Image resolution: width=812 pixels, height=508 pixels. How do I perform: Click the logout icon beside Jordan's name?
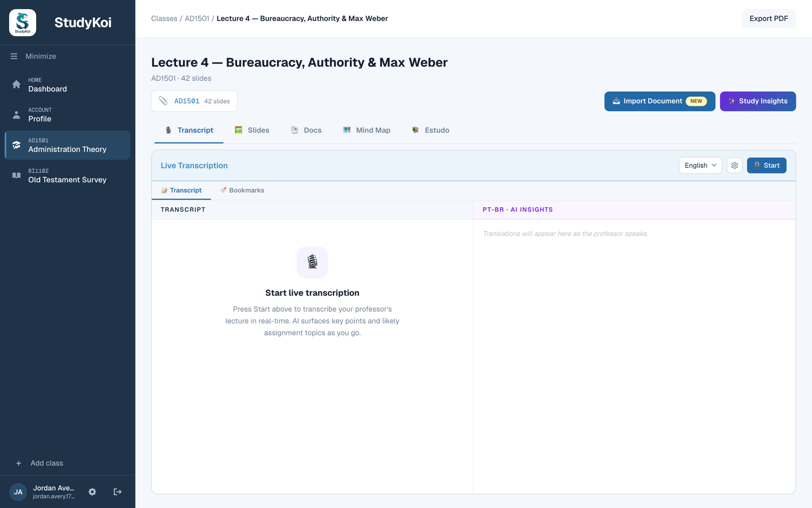coord(117,492)
